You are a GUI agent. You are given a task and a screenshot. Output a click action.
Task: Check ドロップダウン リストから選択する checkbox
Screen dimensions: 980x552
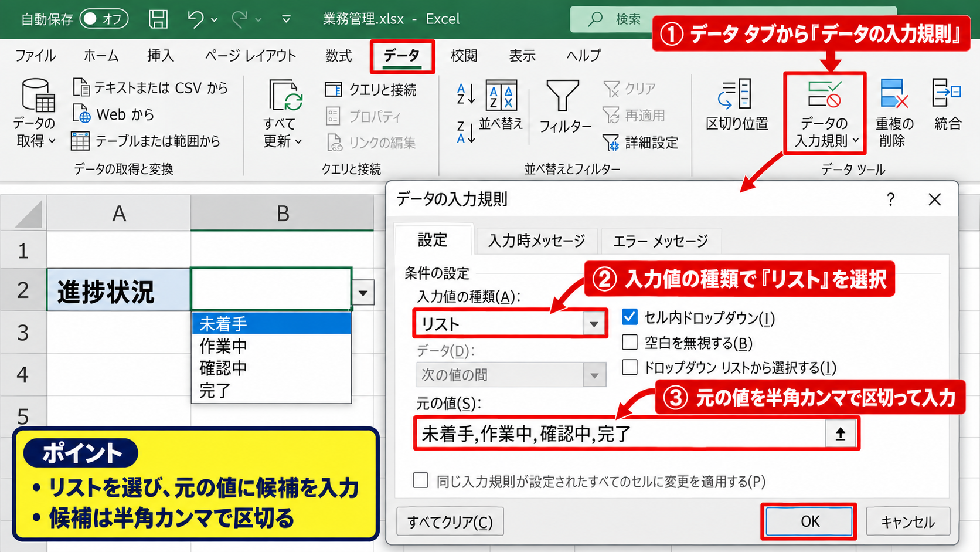tap(629, 367)
